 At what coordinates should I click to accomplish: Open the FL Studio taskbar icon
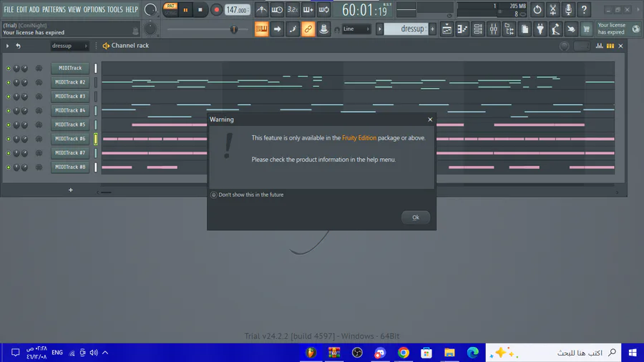[x=311, y=353]
